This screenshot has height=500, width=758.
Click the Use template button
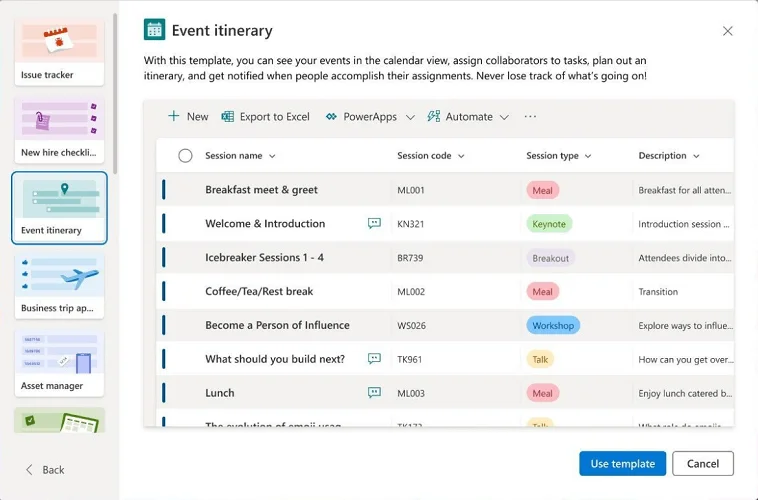pos(623,463)
